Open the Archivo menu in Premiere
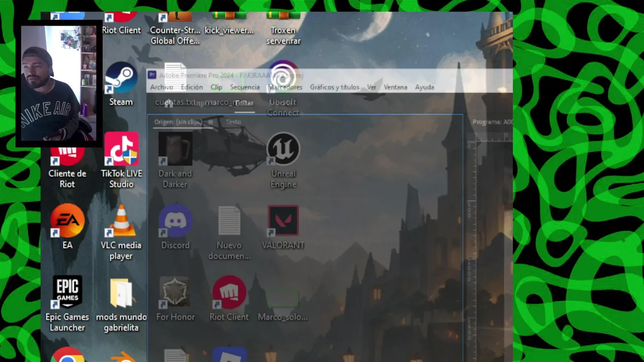 pyautogui.click(x=162, y=87)
